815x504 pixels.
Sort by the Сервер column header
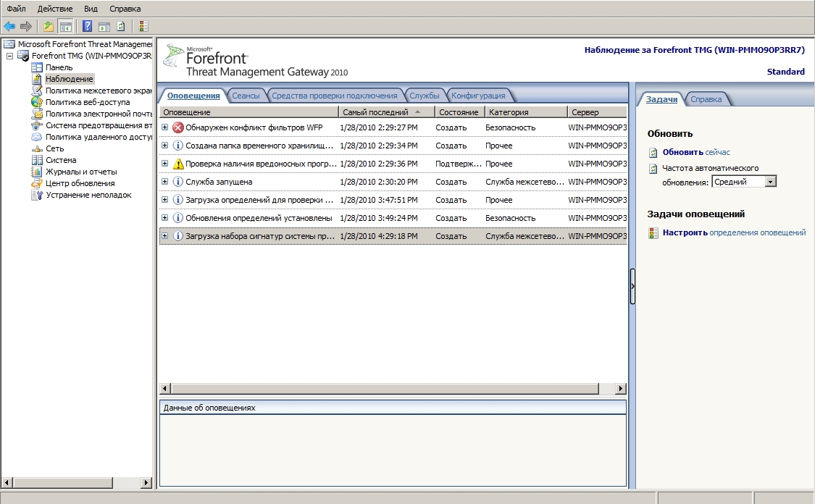pos(597,112)
